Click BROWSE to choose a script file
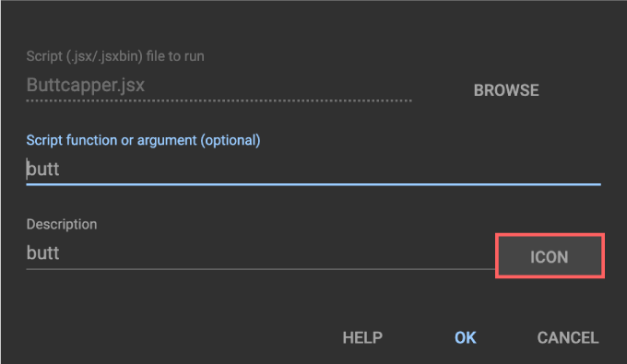 pos(506,90)
